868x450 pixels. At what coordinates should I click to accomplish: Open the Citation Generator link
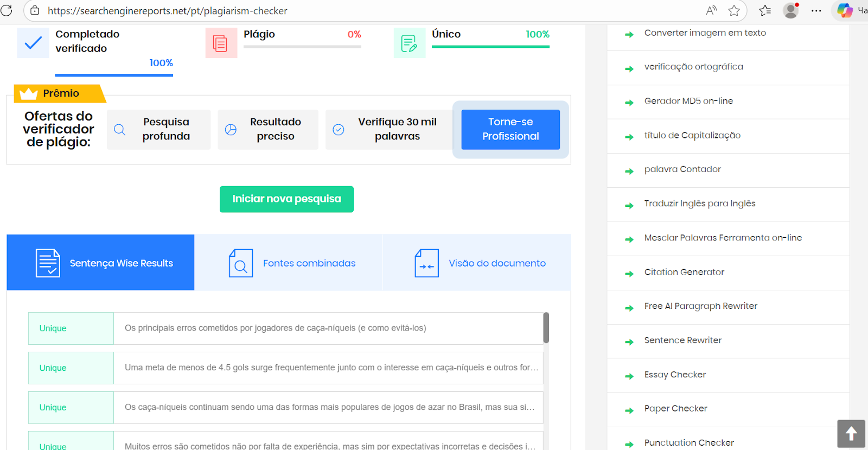(x=684, y=272)
